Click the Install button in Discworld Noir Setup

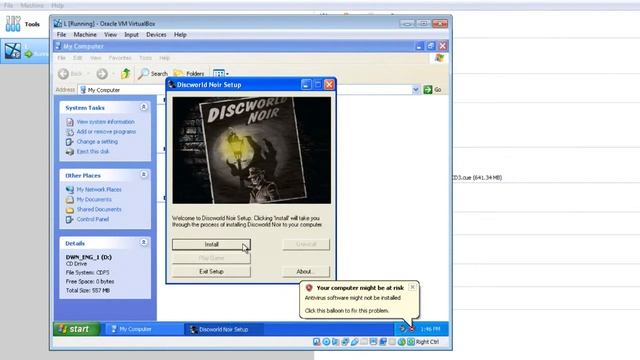tap(211, 244)
